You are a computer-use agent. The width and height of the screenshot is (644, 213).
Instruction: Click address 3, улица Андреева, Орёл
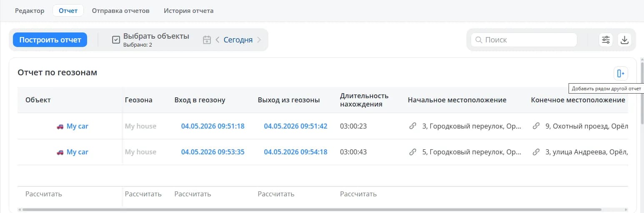coord(587,152)
